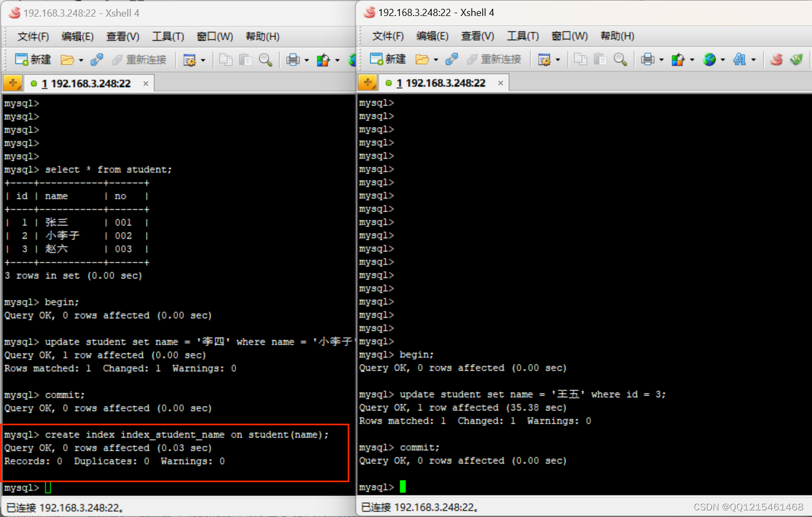Open the 帮助(H) menu in the right window
Image resolution: width=812 pixels, height=517 pixels.
point(617,36)
